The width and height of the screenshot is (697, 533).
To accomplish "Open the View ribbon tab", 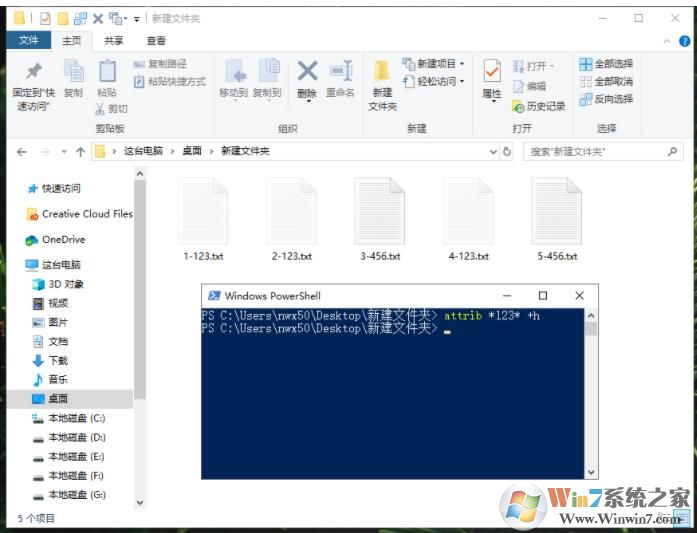I will coord(156,40).
